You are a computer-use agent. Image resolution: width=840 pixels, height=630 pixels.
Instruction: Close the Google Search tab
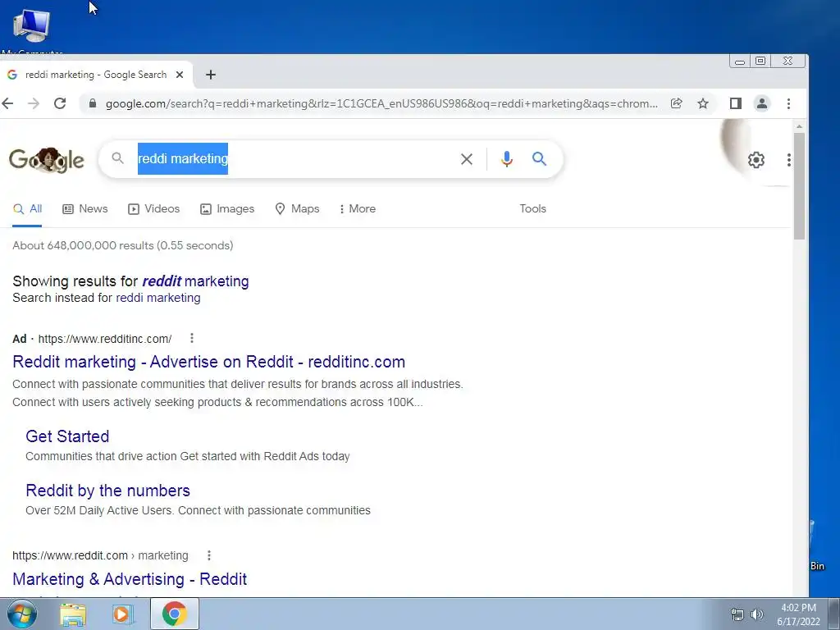(x=180, y=75)
